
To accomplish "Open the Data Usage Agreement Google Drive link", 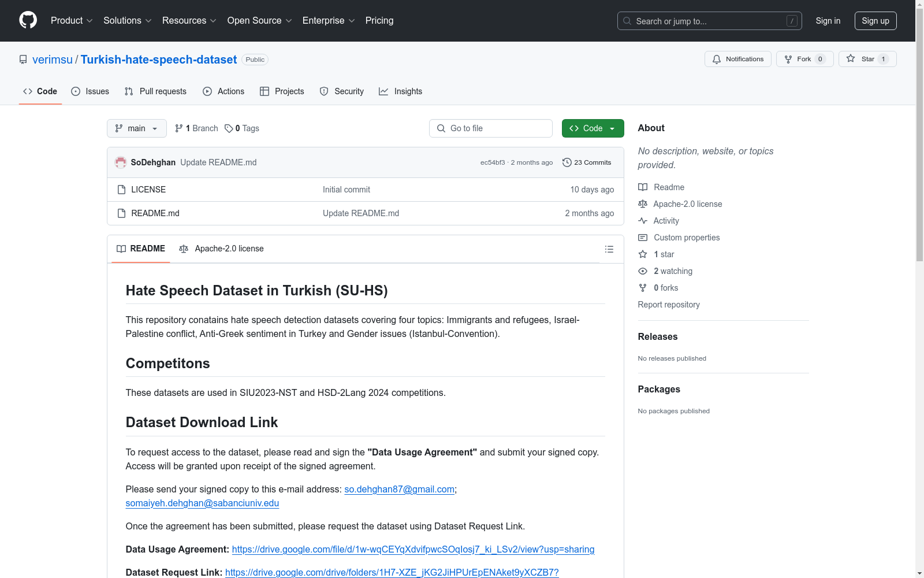I will click(x=413, y=549).
